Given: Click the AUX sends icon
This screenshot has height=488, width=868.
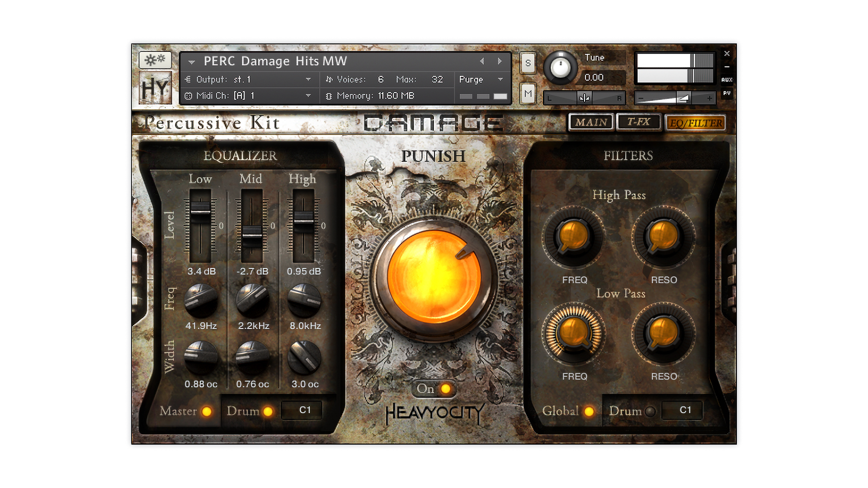Looking at the screenshot, I should [726, 80].
